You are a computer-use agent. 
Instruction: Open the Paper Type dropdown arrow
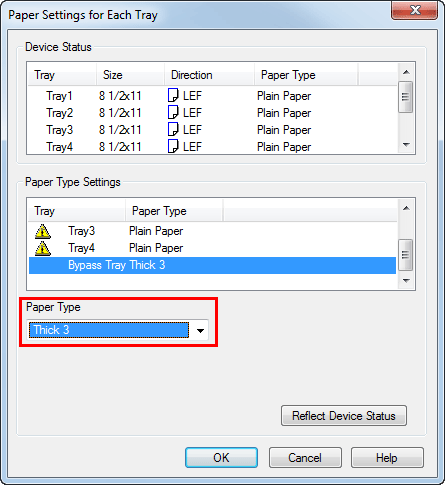pyautogui.click(x=200, y=331)
